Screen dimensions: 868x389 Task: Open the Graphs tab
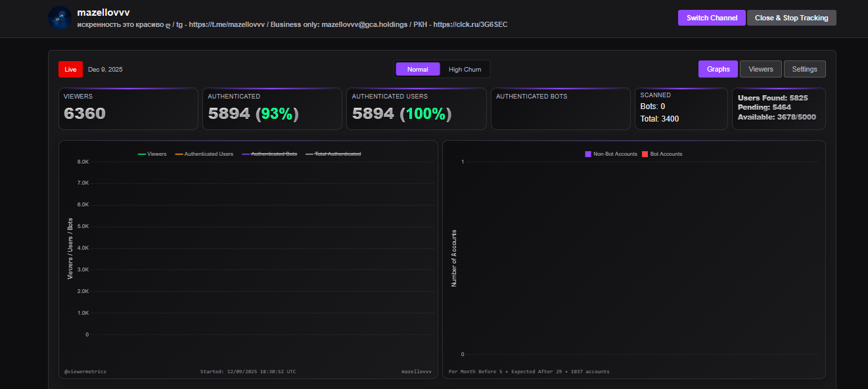point(718,69)
